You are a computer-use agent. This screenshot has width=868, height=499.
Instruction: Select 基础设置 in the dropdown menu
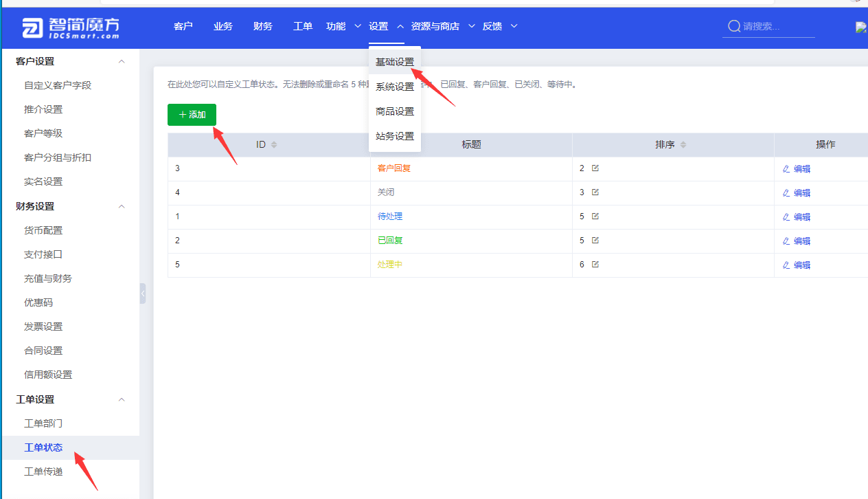tap(395, 62)
